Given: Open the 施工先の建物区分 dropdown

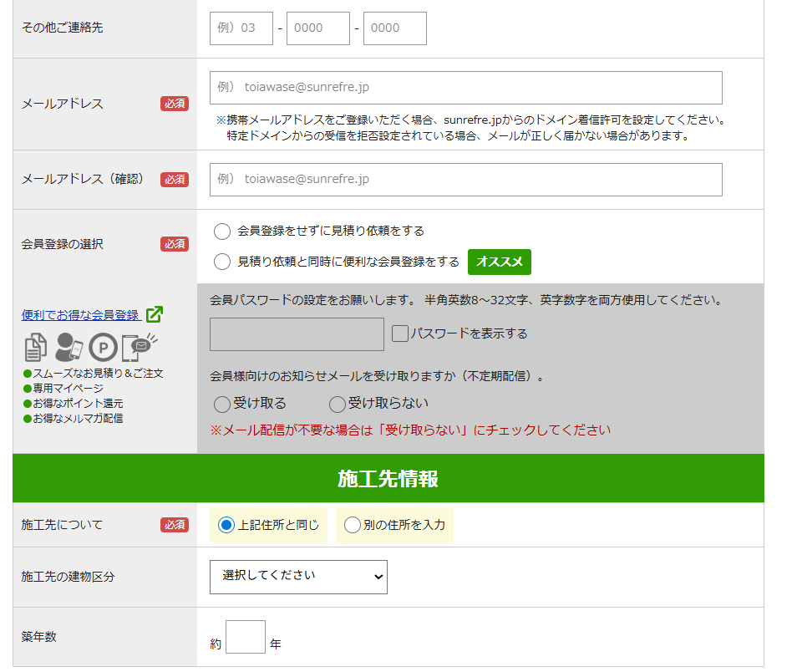Looking at the screenshot, I should pos(298,577).
